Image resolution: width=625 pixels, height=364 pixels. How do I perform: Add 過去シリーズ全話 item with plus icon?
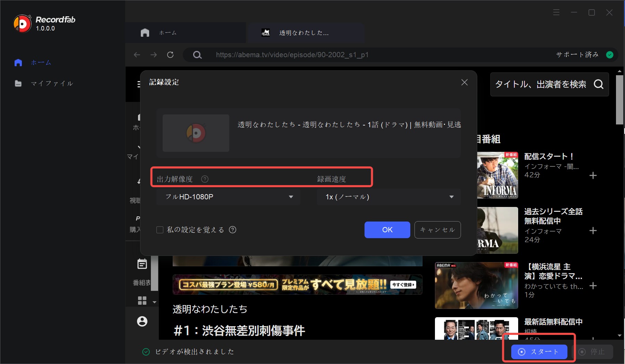(593, 231)
